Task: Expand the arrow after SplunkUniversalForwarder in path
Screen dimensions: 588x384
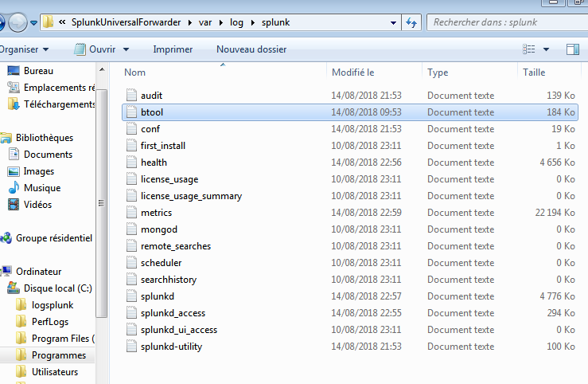Action: [189, 23]
